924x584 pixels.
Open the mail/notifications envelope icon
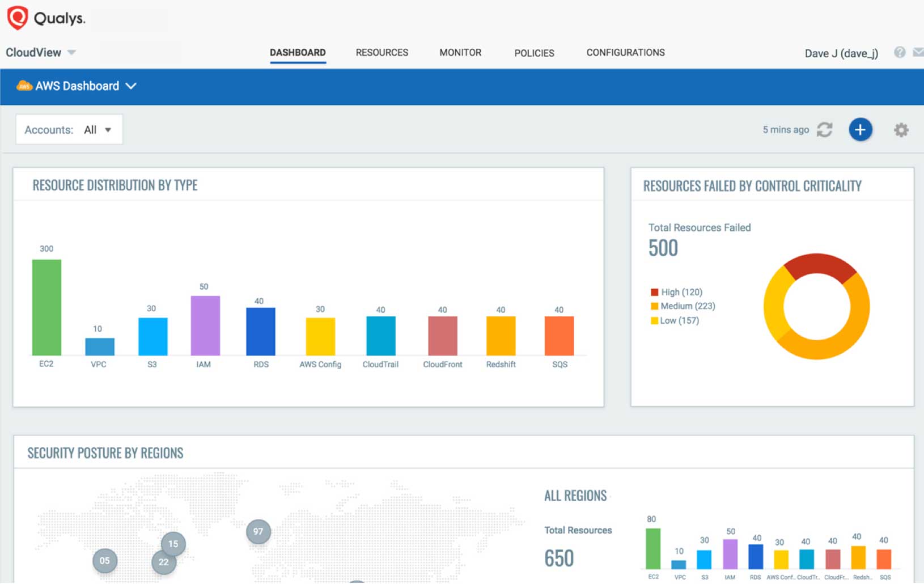919,52
